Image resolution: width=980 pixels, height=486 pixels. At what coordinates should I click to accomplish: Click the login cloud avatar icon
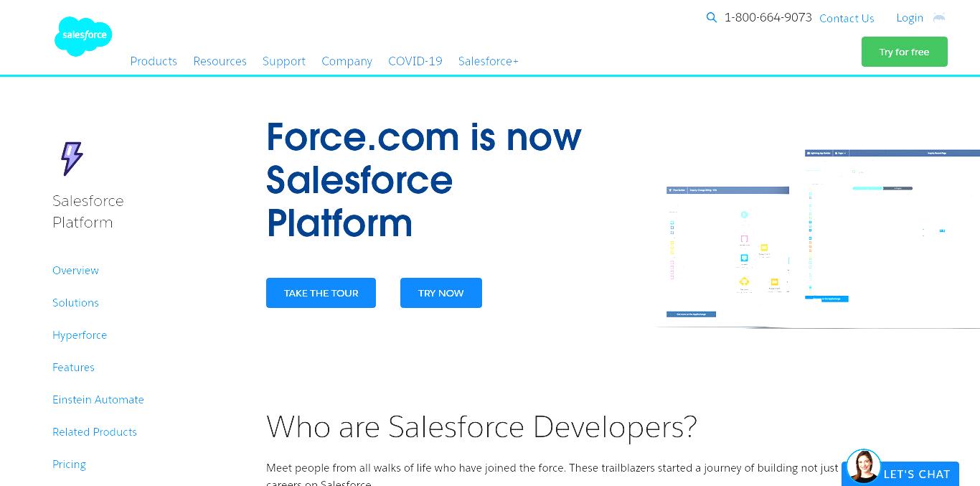(x=939, y=17)
